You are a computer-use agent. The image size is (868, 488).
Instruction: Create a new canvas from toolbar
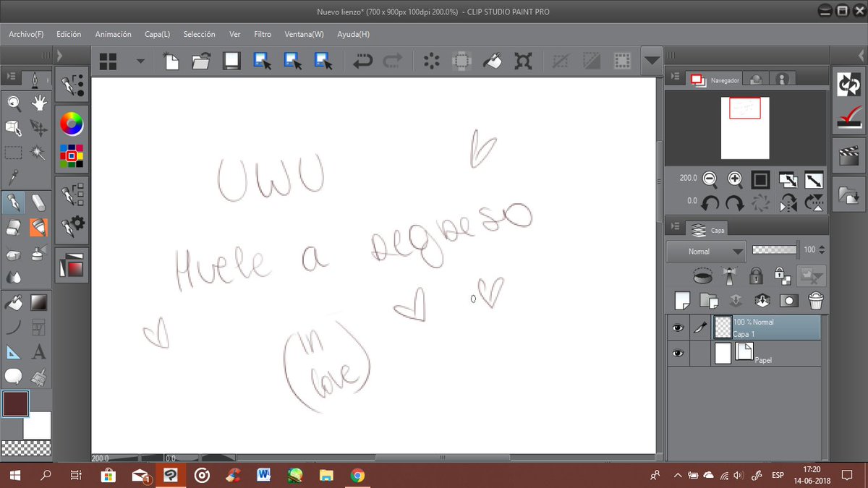pyautogui.click(x=171, y=61)
